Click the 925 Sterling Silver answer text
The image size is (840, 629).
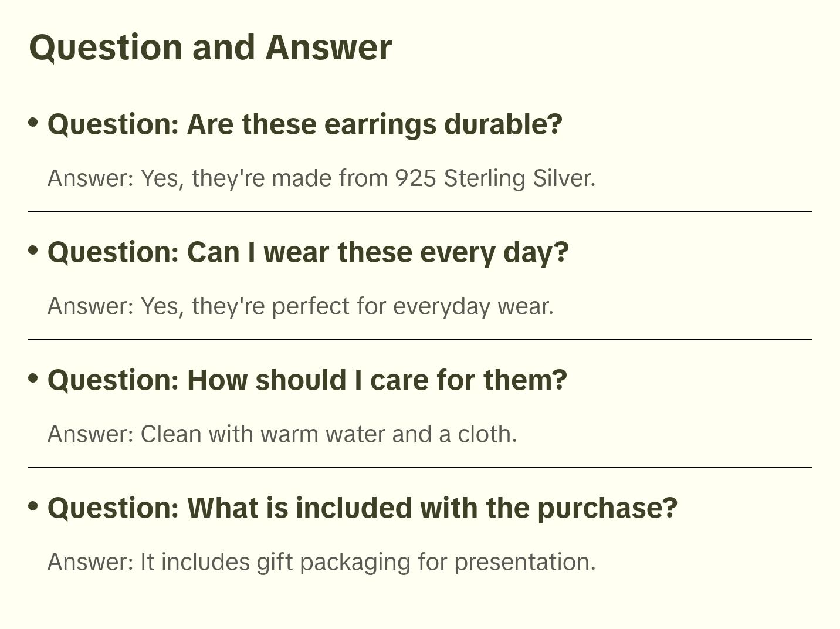click(321, 178)
